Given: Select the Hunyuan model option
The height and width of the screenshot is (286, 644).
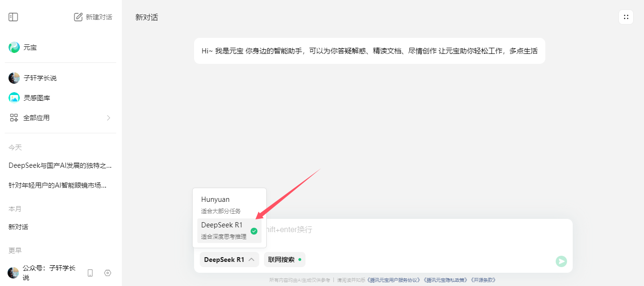Looking at the screenshot, I should click(x=229, y=205).
